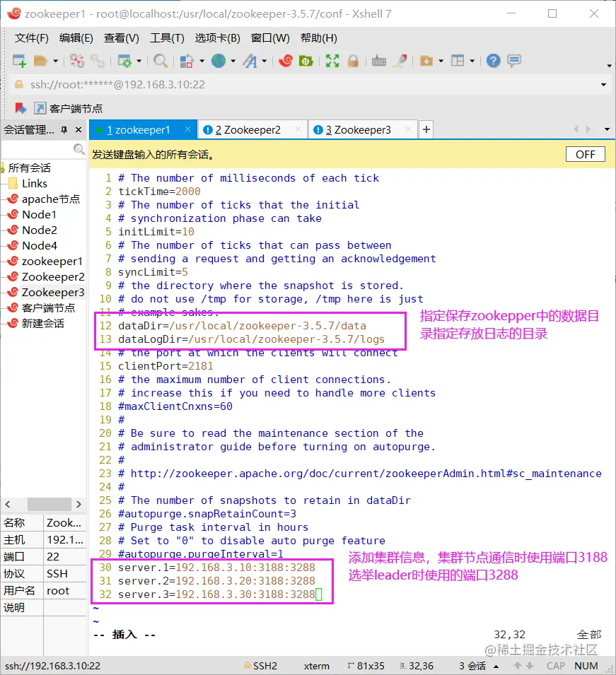
Task: Open the 窗口(W) menu
Action: click(271, 38)
